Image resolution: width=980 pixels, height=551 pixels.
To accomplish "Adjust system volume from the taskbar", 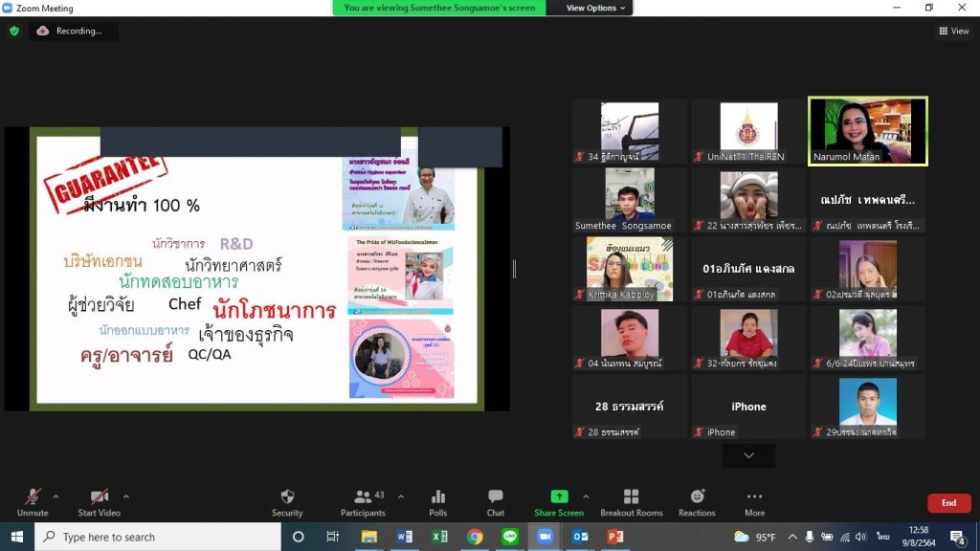I will (x=860, y=539).
